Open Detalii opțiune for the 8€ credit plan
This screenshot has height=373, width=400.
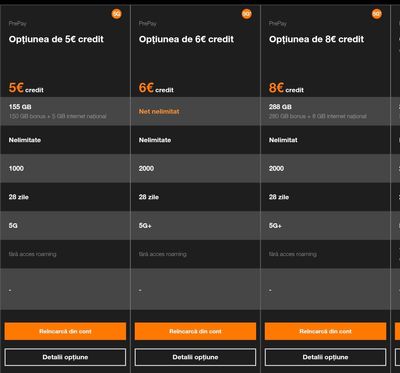(325, 357)
